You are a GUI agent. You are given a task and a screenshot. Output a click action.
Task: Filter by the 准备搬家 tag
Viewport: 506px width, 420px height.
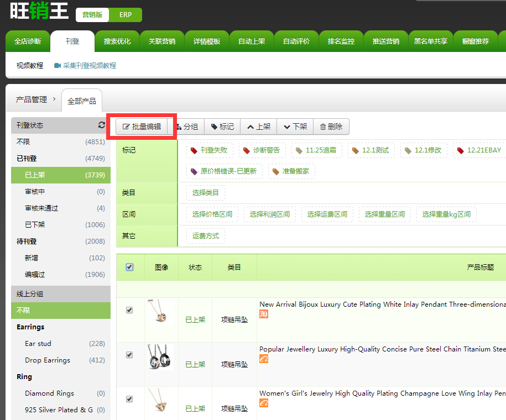pos(291,171)
